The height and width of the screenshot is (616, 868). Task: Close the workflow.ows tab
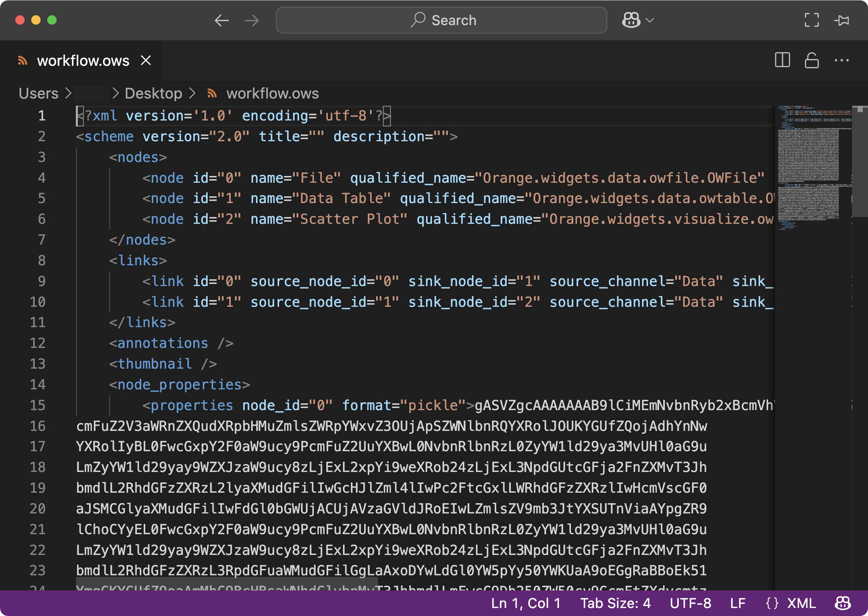[x=146, y=61]
